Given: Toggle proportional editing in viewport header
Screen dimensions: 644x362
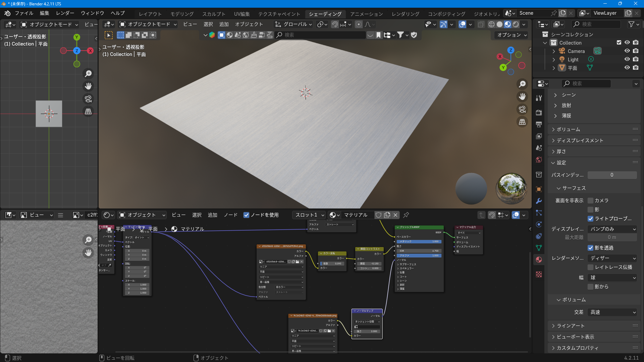Looking at the screenshot, I should [359, 24].
